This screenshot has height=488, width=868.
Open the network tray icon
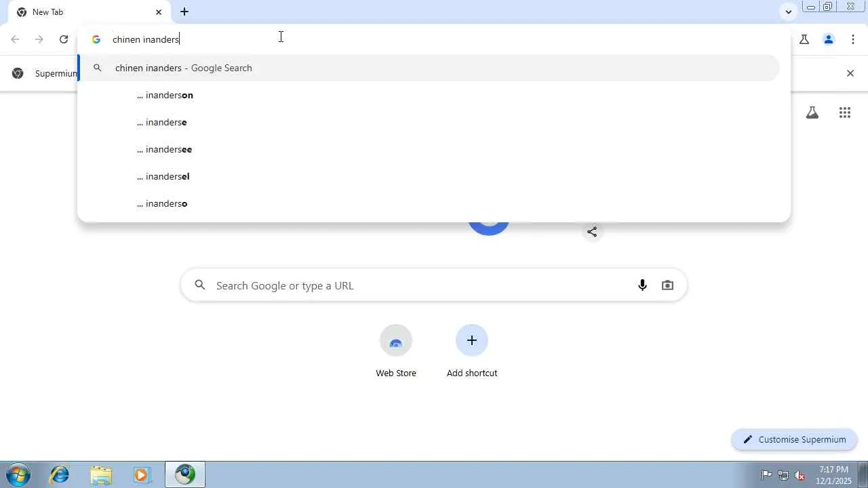(x=783, y=475)
